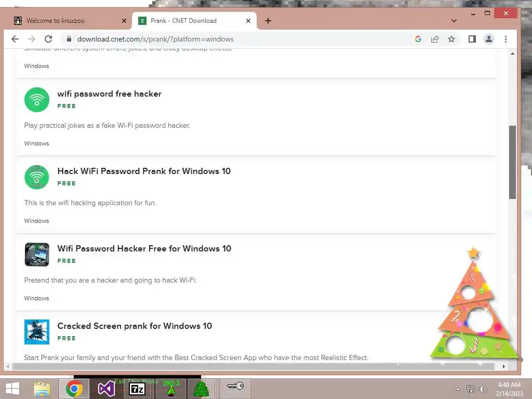This screenshot has width=532, height=399.
Task: Click the large Christmas tree taskbar icon
Action: pyautogui.click(x=201, y=389)
